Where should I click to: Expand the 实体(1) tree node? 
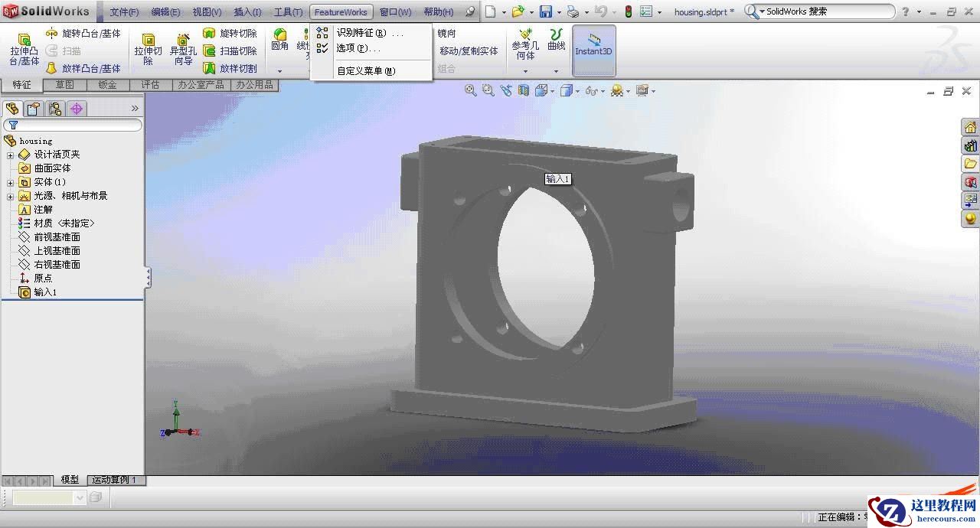[x=11, y=182]
